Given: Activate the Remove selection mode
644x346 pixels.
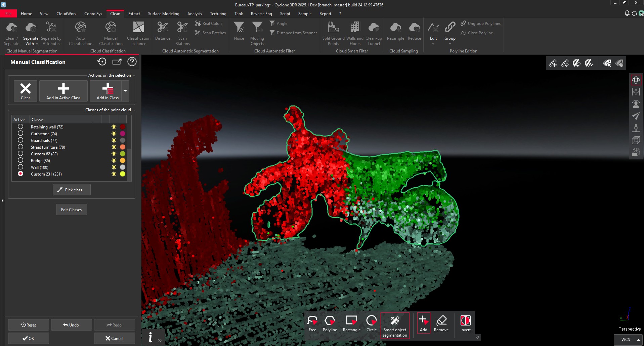Looking at the screenshot, I should (x=441, y=324).
